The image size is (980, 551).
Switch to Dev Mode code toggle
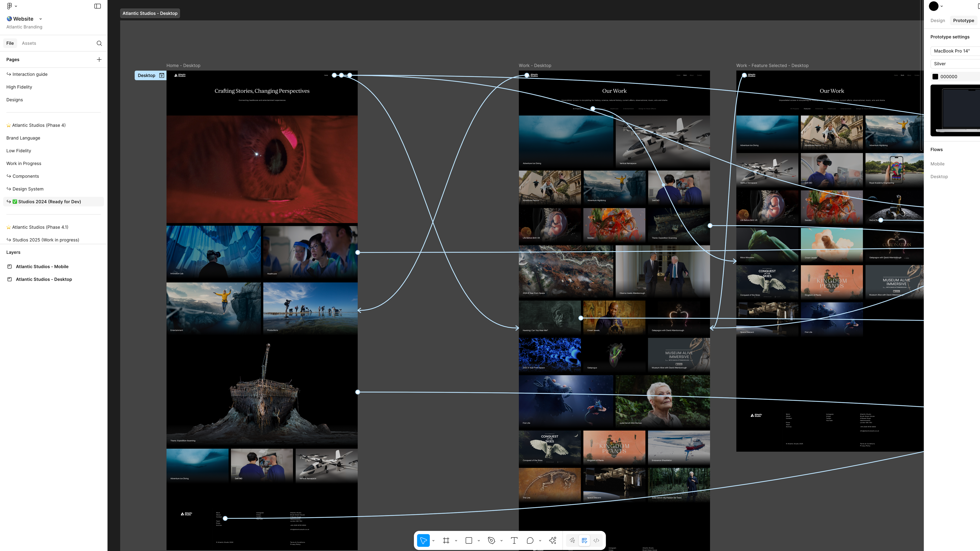(x=596, y=540)
